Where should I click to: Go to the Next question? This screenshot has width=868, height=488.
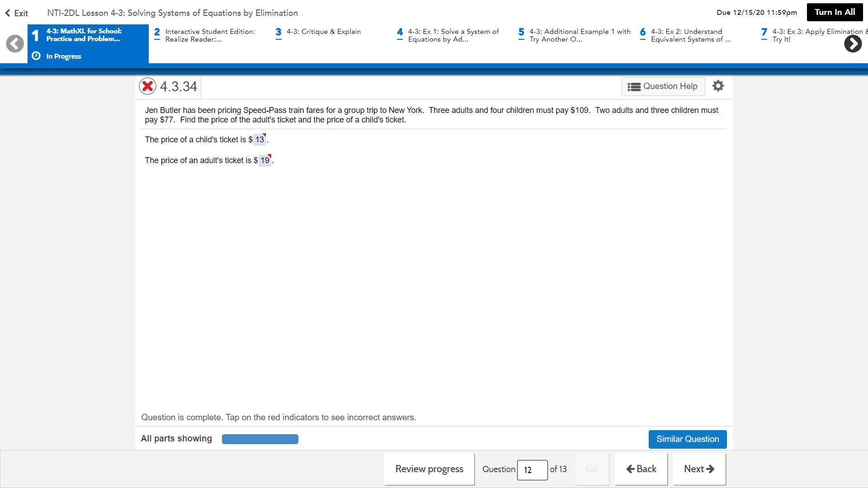pyautogui.click(x=699, y=469)
